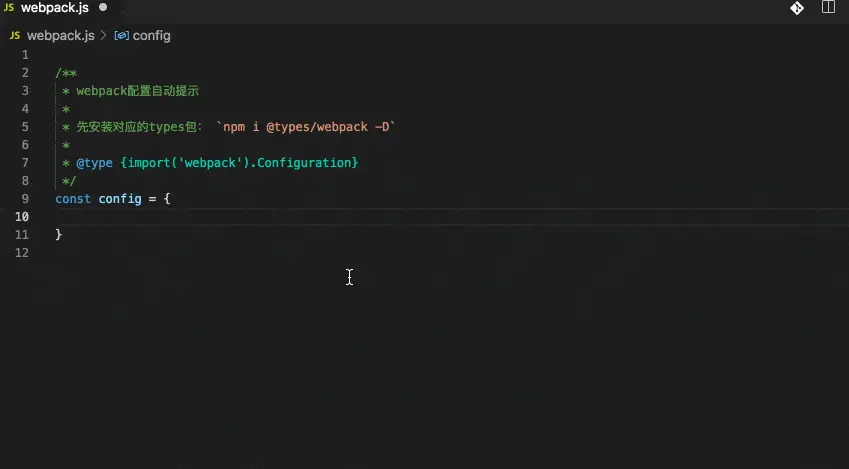
Task: Click line number 12 at the end of the file
Action: (22, 253)
